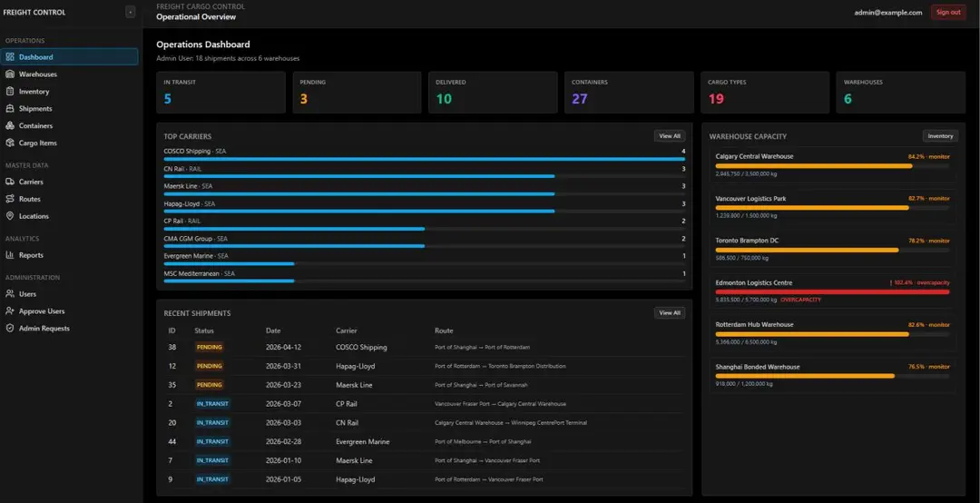Screen dimensions: 980x503
Task: Go to Shipments in the sidebar
Action: pyautogui.click(x=69, y=108)
